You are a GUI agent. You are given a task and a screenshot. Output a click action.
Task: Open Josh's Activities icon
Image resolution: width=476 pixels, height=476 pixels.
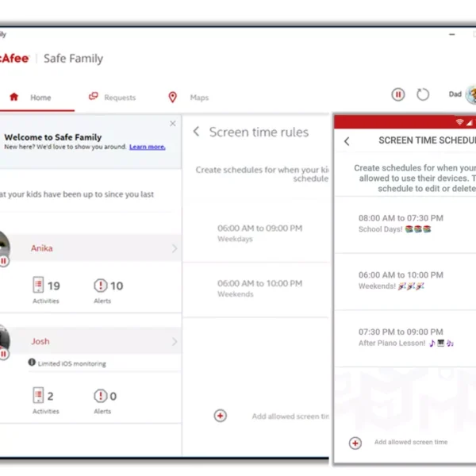tap(37, 395)
